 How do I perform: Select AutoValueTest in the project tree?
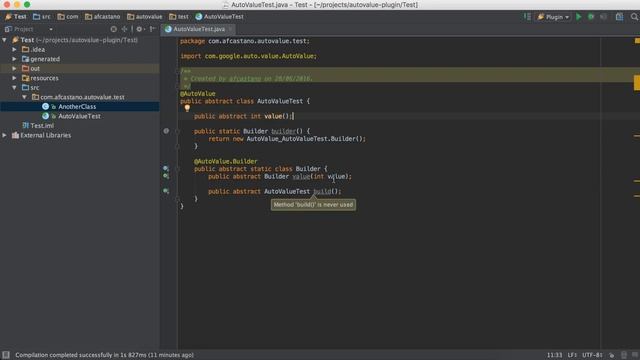coord(80,116)
